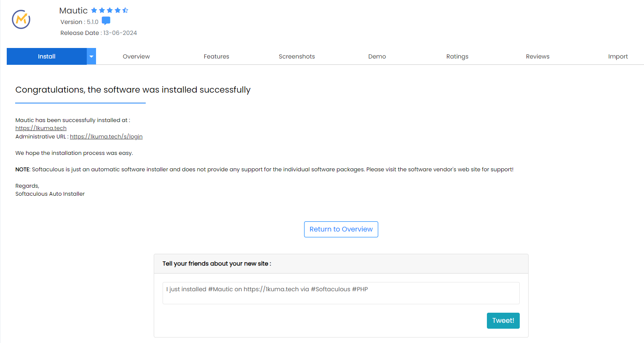Click Return to Overview button

point(341,229)
